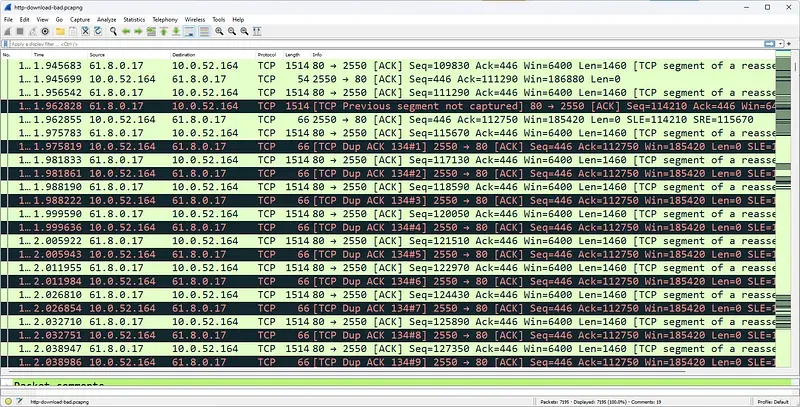The width and height of the screenshot is (800, 407).
Task: Open the File menu
Action: [x=8, y=19]
